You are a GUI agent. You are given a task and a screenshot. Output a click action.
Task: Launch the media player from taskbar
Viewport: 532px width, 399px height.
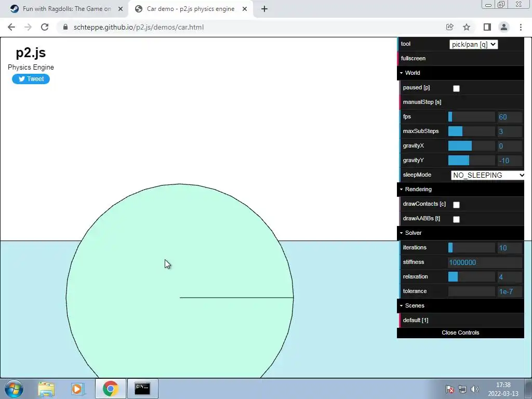pos(77,389)
